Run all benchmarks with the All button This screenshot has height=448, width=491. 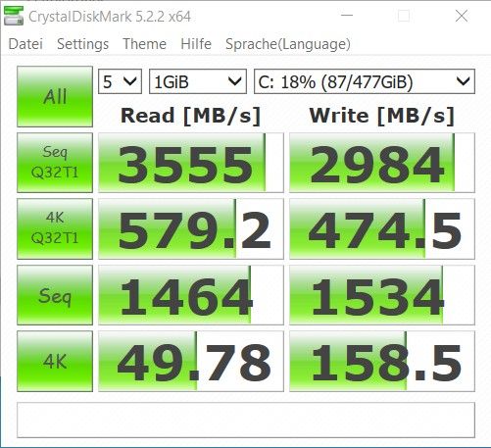[x=55, y=97]
